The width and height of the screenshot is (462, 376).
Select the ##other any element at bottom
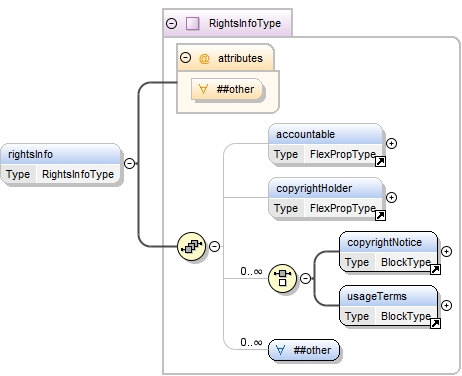[304, 350]
